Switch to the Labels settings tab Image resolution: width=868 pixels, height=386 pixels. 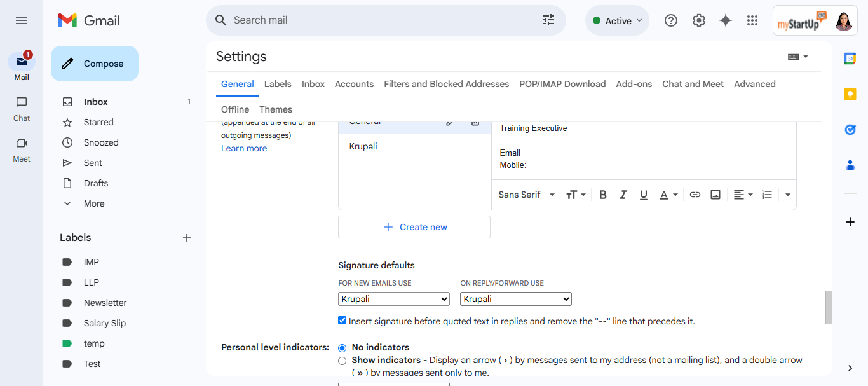[x=278, y=84]
